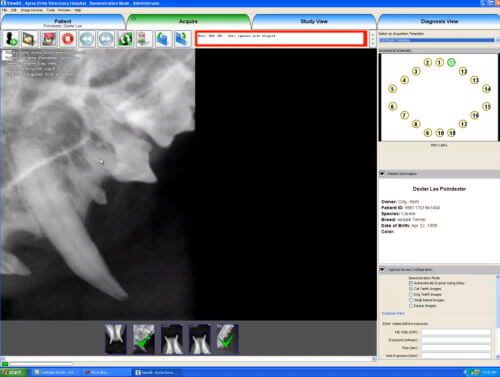Switch to the Patient tab
Screen dimensions: 500x377
pyautogui.click(x=63, y=22)
